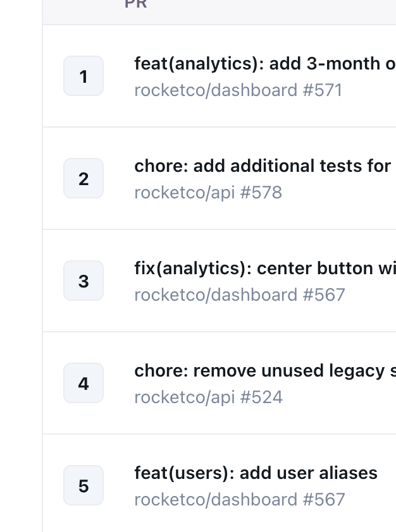Select the table row ranked first
This screenshot has width=396, height=532.
tap(220, 76)
